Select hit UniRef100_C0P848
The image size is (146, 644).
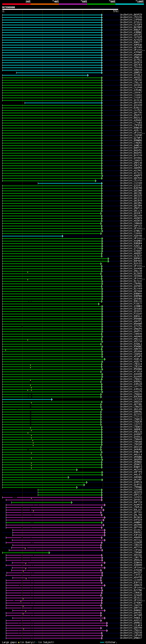coord(131,20)
